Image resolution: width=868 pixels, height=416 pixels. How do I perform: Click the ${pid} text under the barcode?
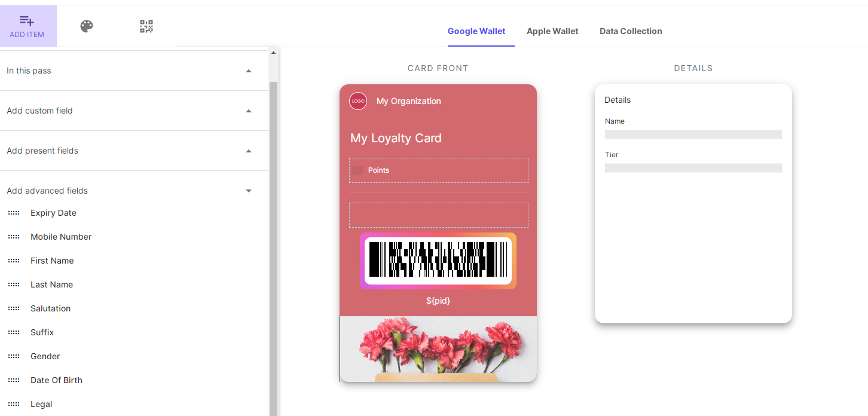[x=438, y=301]
